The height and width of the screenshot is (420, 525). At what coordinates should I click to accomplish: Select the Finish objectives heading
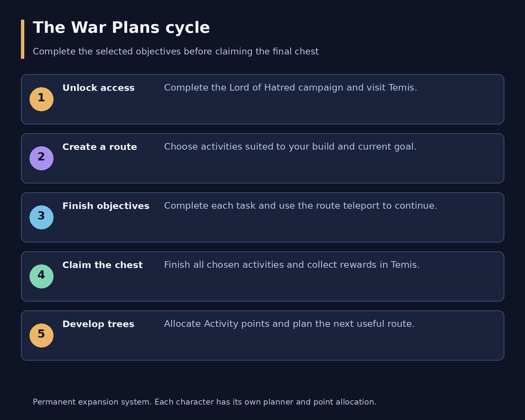(106, 206)
